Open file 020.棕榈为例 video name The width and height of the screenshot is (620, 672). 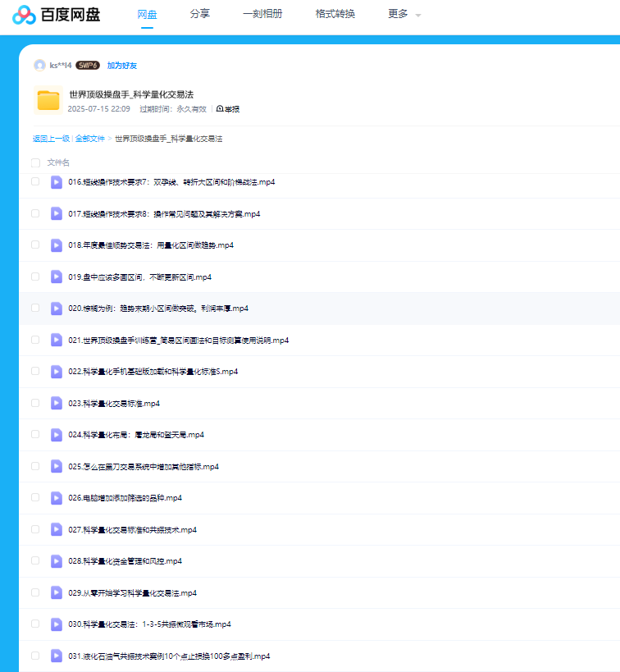click(158, 309)
